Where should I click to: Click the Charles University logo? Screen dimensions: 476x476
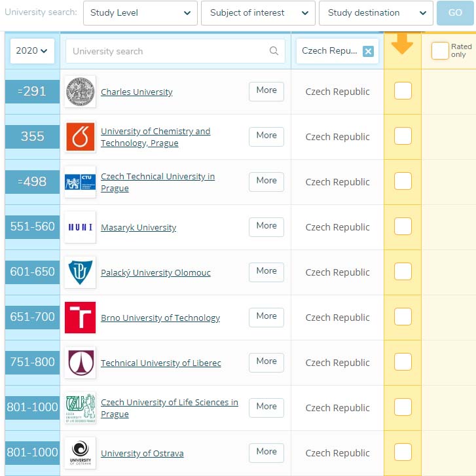click(81, 92)
